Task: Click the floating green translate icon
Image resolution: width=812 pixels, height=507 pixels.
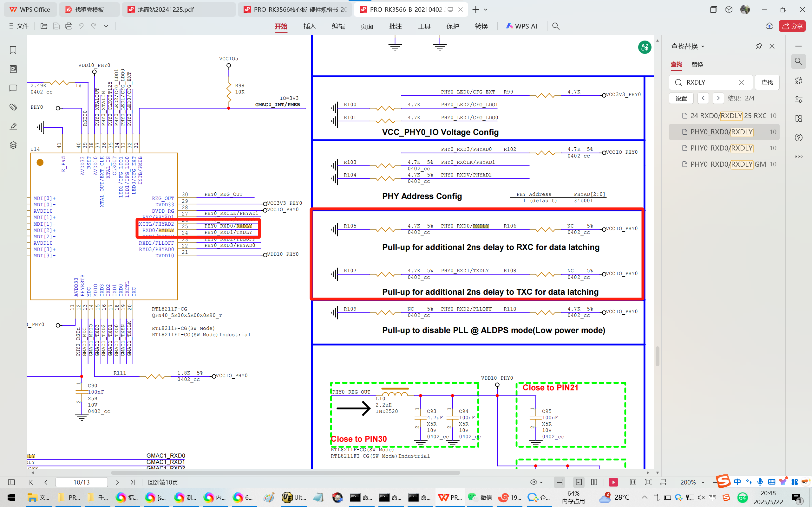Action: tap(644, 47)
